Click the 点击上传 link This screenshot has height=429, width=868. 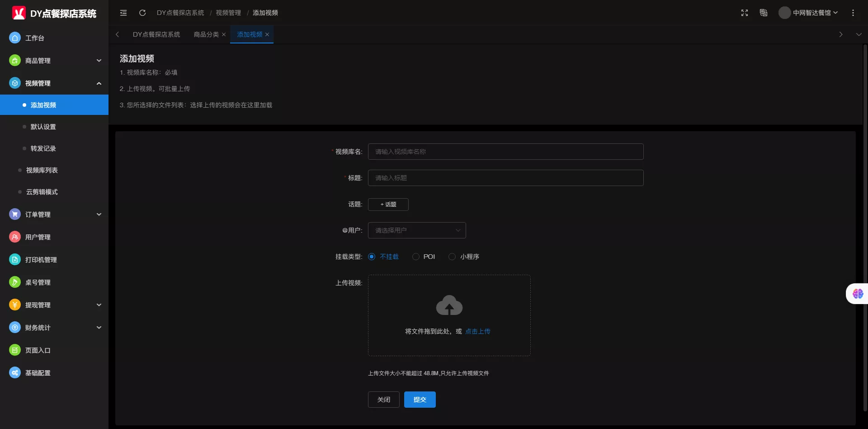pos(477,331)
